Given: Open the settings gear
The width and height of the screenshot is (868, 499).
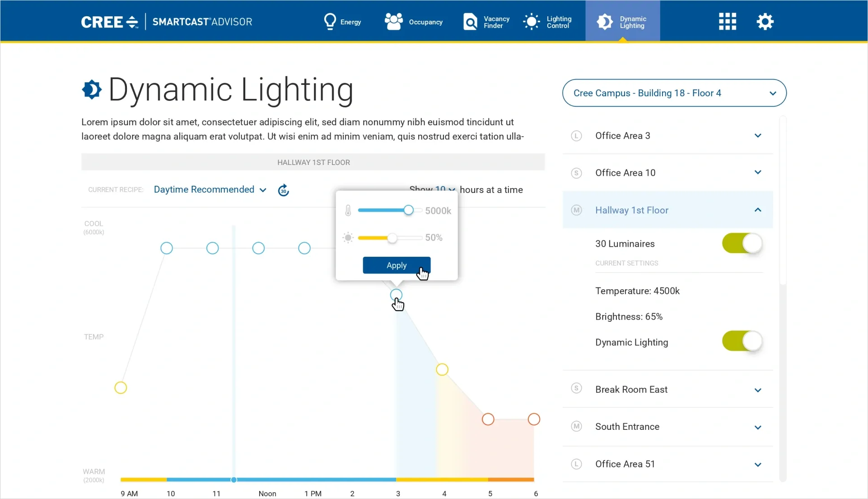Looking at the screenshot, I should 765,21.
